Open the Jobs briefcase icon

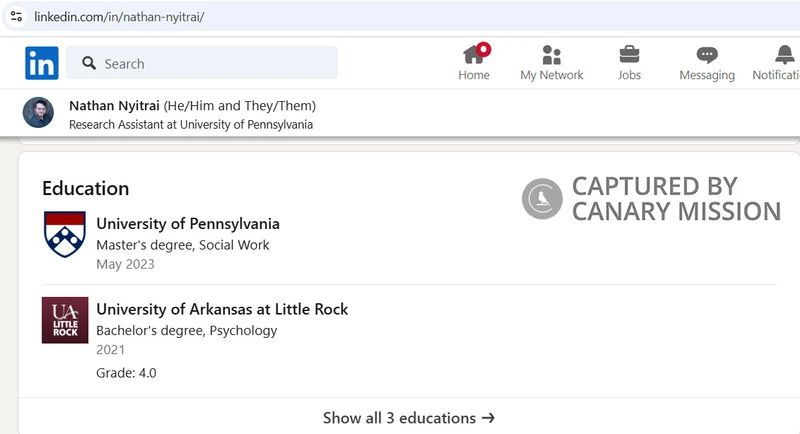pyautogui.click(x=629, y=55)
